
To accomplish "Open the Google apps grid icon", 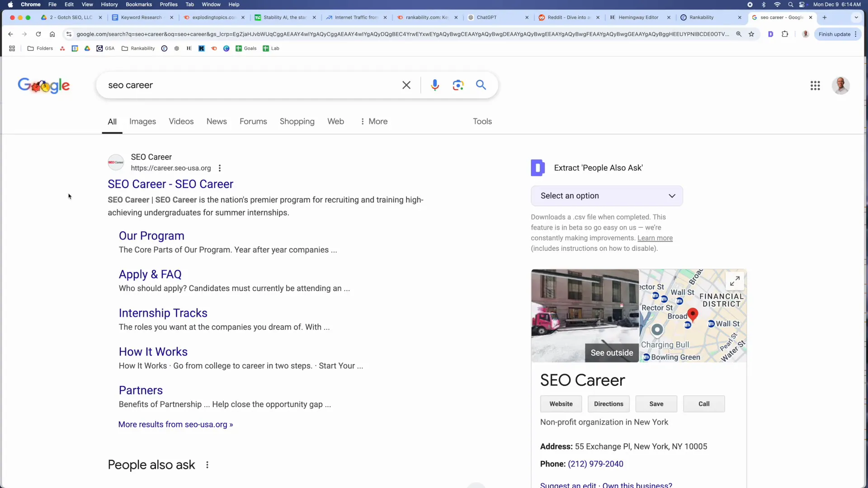I will (x=815, y=85).
